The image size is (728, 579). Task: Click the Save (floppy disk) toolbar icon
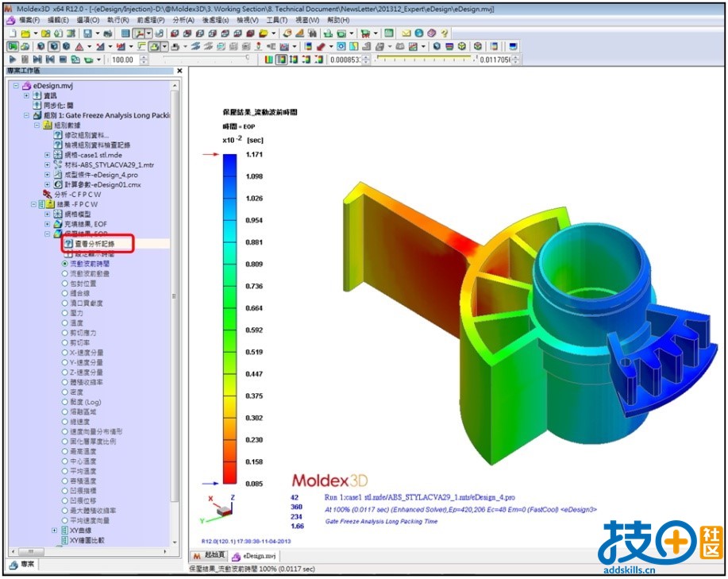(87, 33)
